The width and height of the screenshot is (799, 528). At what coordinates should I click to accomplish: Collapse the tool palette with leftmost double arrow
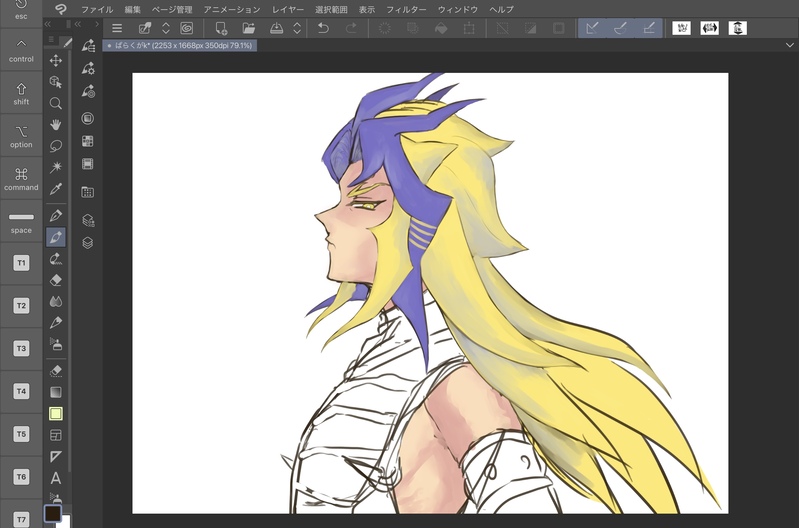tap(47, 24)
